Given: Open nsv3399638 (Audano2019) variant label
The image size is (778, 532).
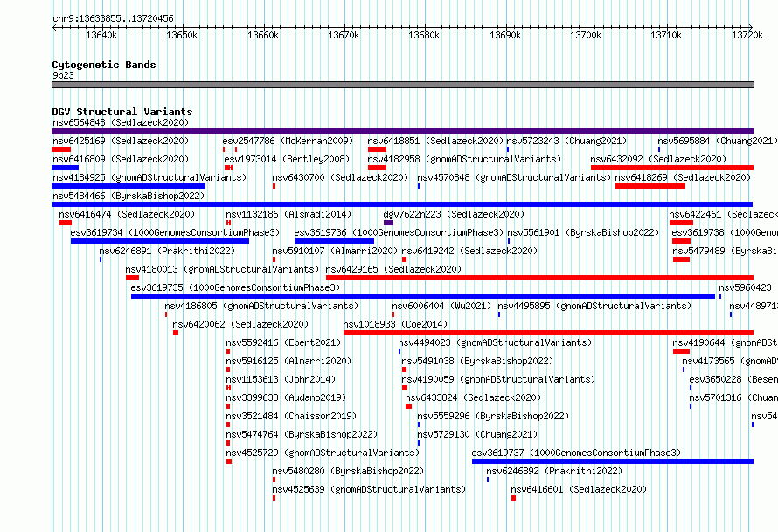Looking at the screenshot, I should click(x=286, y=397).
